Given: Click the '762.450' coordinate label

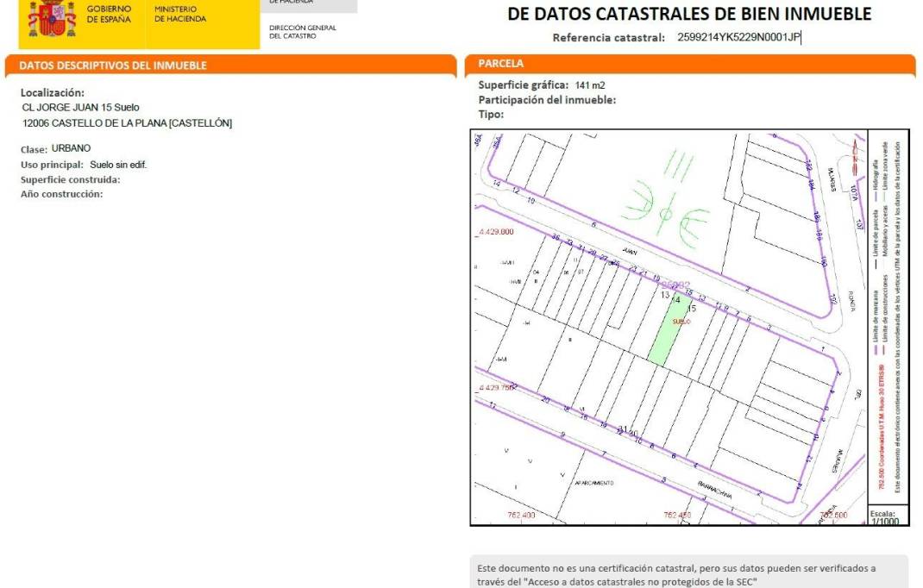Looking at the screenshot, I should (x=677, y=515).
